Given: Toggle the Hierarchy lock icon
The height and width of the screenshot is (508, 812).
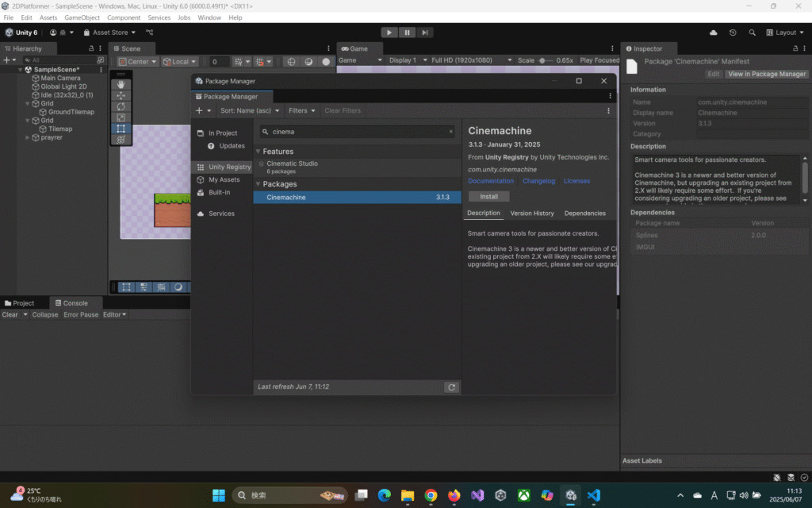Looking at the screenshot, I should tap(91, 48).
